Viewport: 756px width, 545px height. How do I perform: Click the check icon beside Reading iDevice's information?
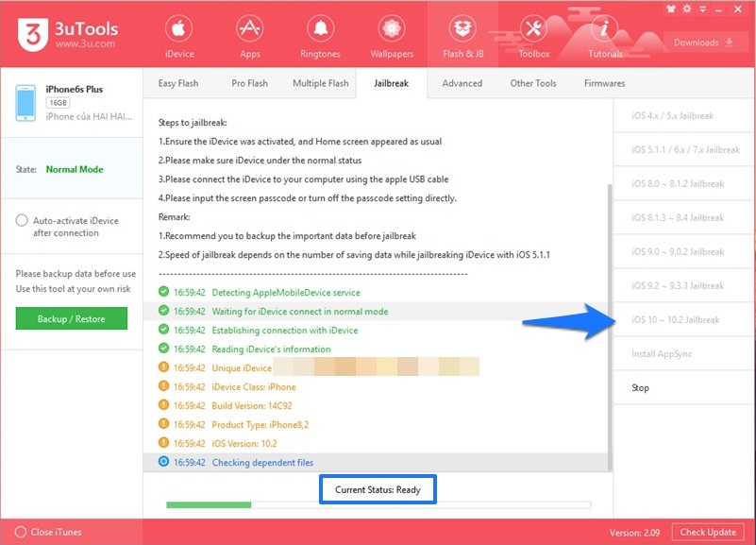point(163,349)
